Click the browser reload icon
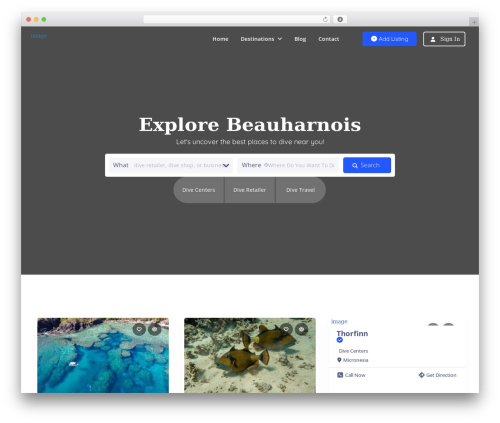This screenshot has width=500, height=423. [325, 19]
